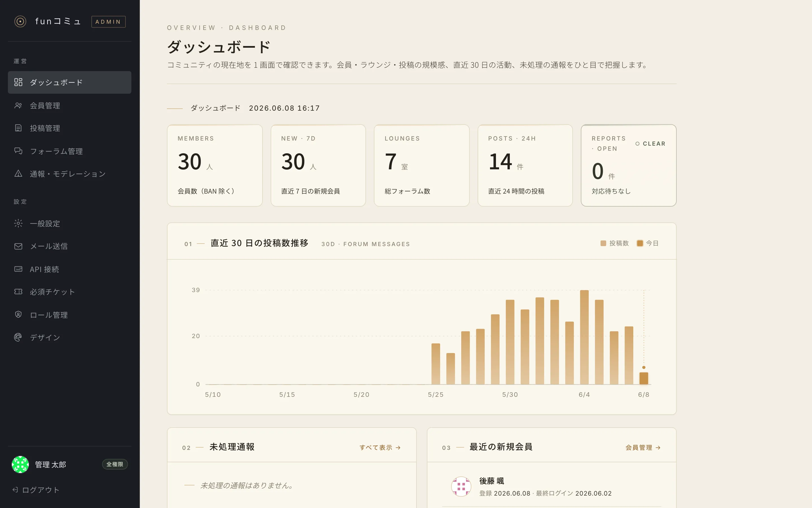Open 一般設定 settings page
812x508 pixels.
pyautogui.click(x=69, y=224)
